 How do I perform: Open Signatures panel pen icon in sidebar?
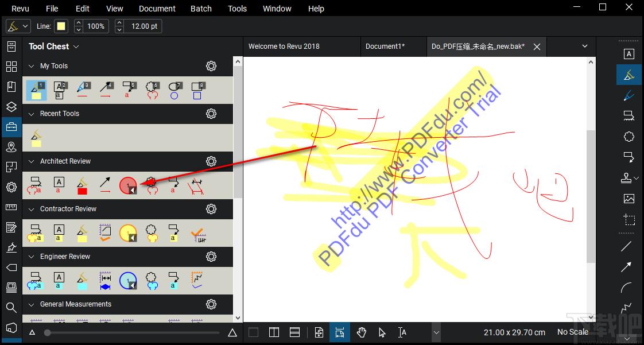click(x=11, y=247)
